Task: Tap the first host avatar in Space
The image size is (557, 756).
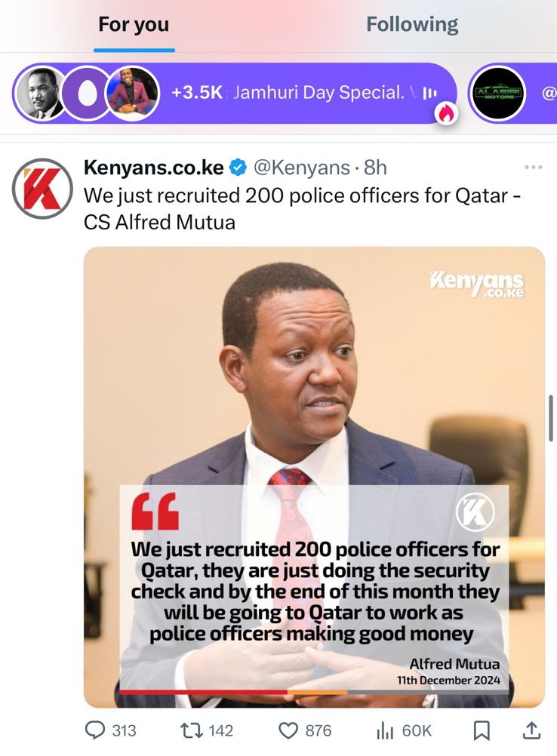Action: click(41, 94)
